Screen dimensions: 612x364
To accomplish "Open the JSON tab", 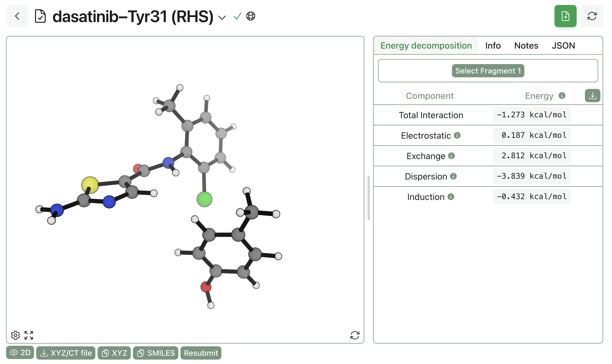I will 563,46.
